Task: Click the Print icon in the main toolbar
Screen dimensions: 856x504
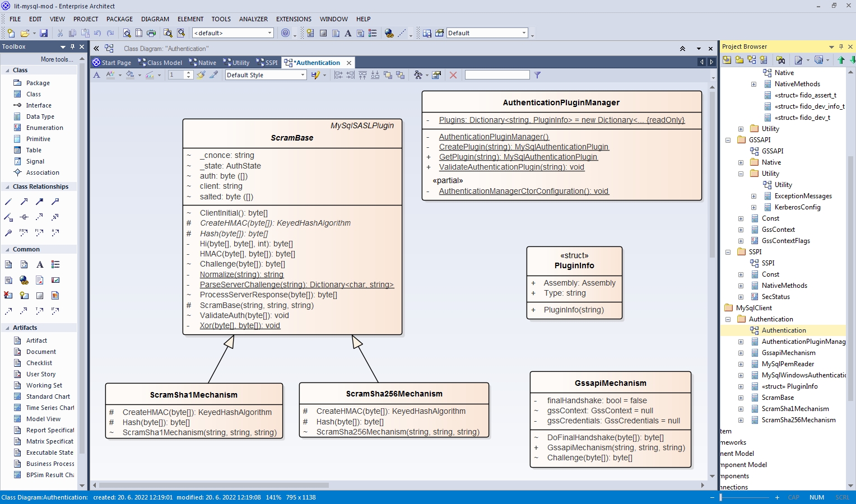Action: coord(151,33)
